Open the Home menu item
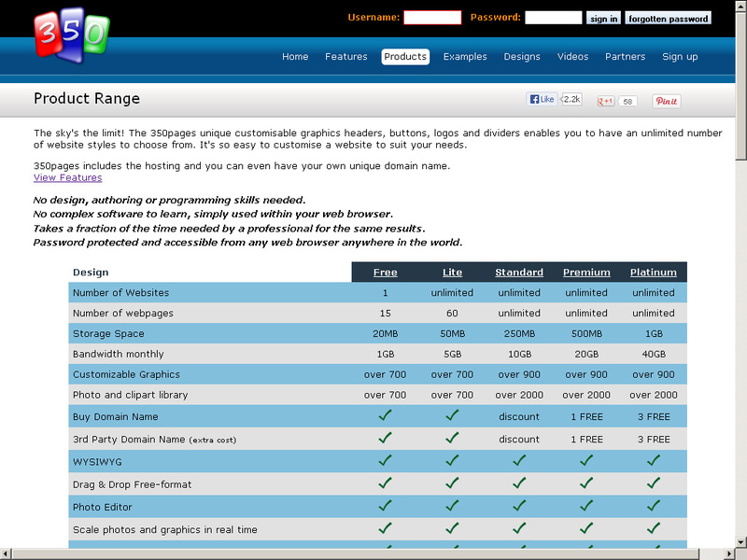Screen dimensions: 747x560 295,57
